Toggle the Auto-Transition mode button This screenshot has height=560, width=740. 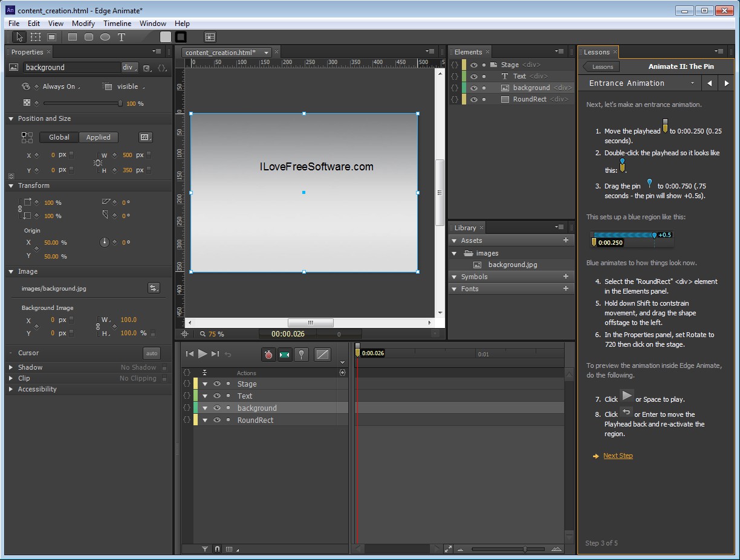284,355
